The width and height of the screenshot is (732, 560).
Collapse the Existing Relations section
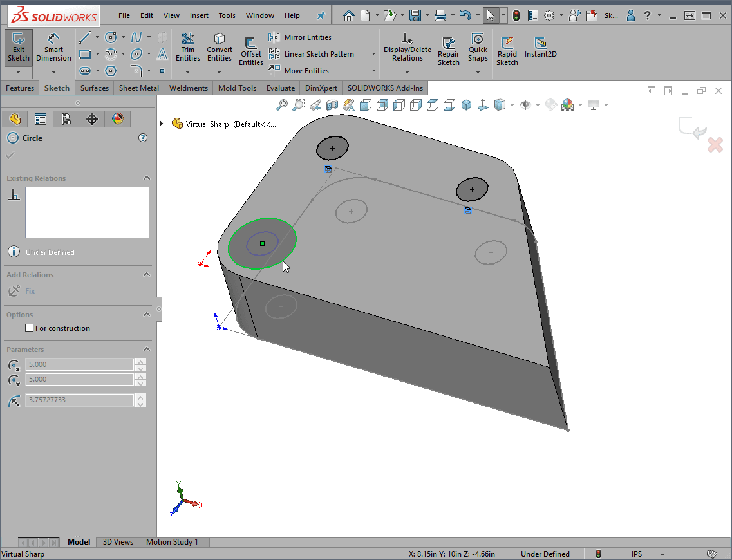point(147,178)
